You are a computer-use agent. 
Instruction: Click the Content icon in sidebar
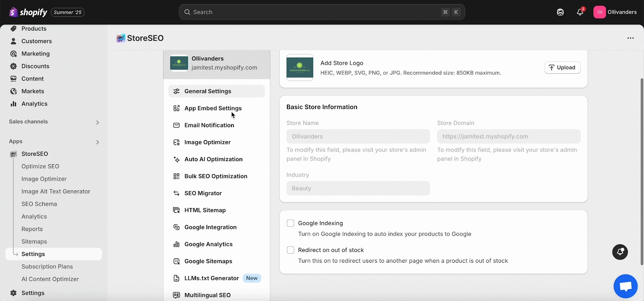pos(13,78)
